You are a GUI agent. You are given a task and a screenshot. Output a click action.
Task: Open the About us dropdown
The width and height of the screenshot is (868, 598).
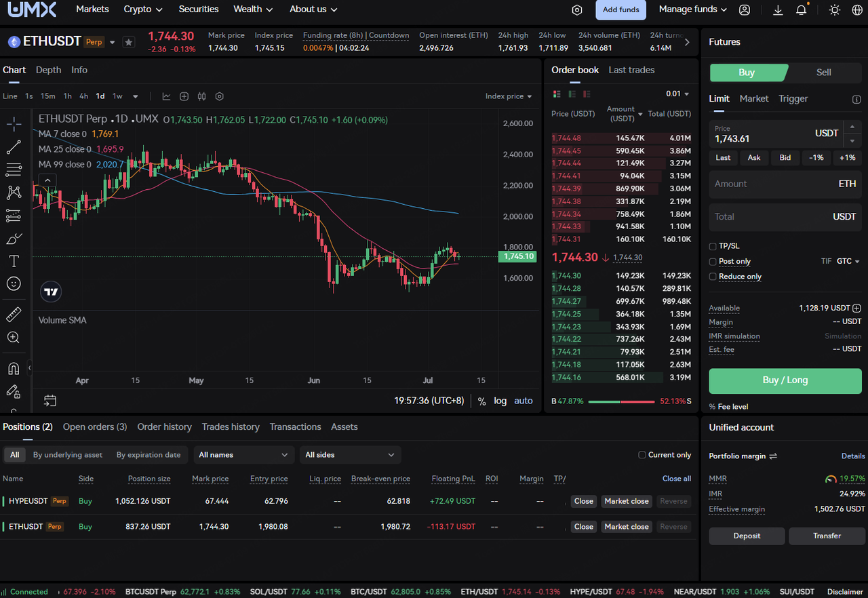click(x=313, y=9)
